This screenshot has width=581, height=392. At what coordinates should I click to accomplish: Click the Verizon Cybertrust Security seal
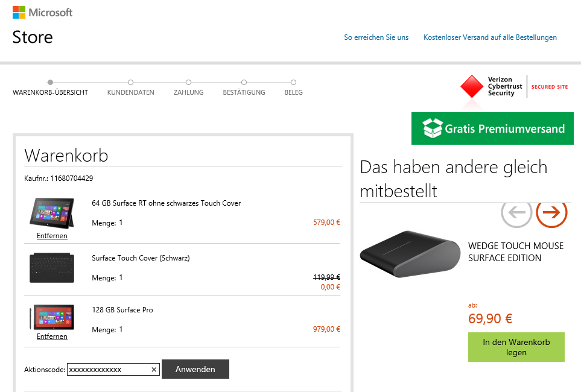click(x=514, y=87)
